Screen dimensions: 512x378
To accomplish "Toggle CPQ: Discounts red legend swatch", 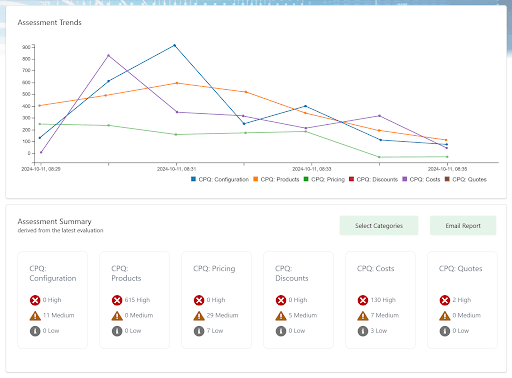I will (x=351, y=179).
